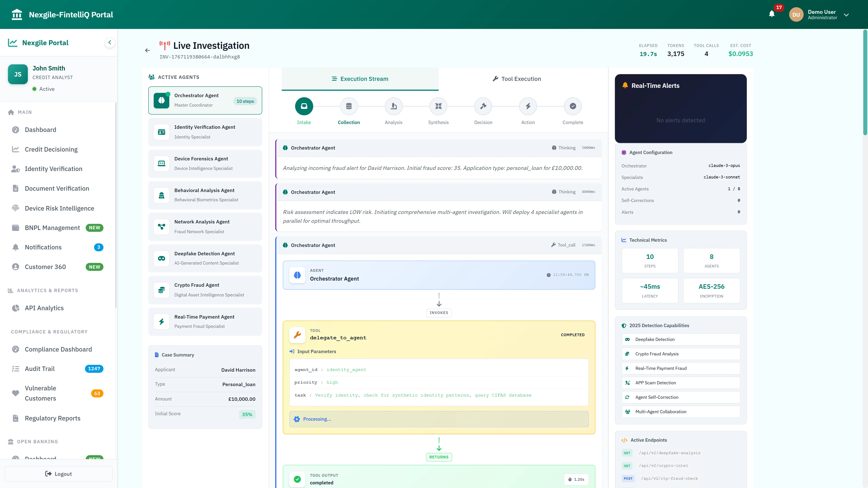This screenshot has width=868, height=488.
Task: Toggle the Deepfake Detection capability entry
Action: pos(680,339)
